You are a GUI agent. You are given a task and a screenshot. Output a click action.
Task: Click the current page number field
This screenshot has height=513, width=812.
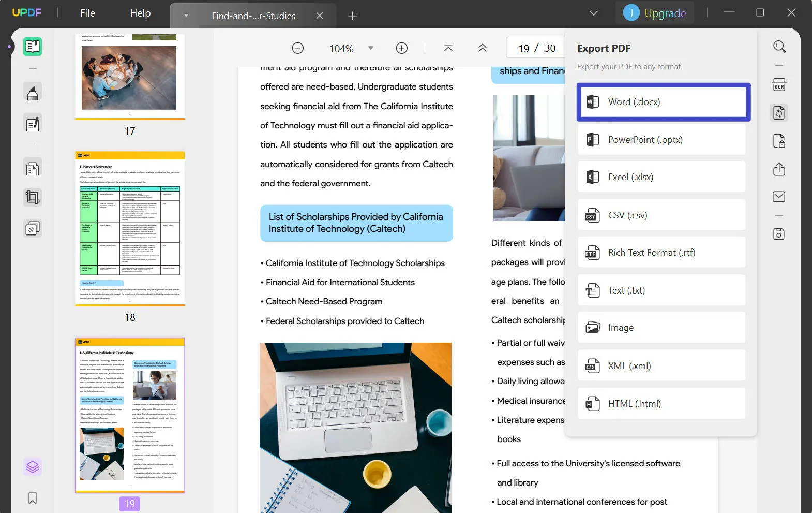point(523,48)
